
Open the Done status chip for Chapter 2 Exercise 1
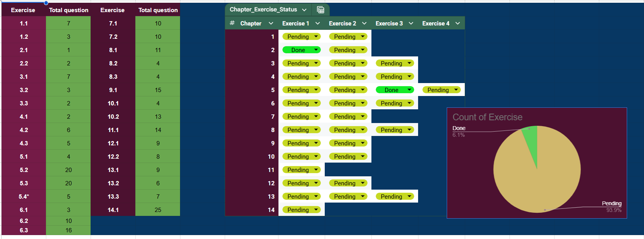[x=301, y=50]
